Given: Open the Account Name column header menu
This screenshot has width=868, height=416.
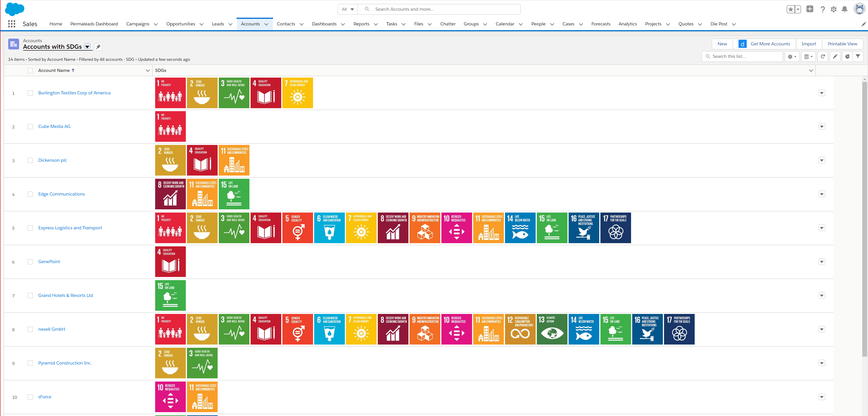Looking at the screenshot, I should coord(148,70).
